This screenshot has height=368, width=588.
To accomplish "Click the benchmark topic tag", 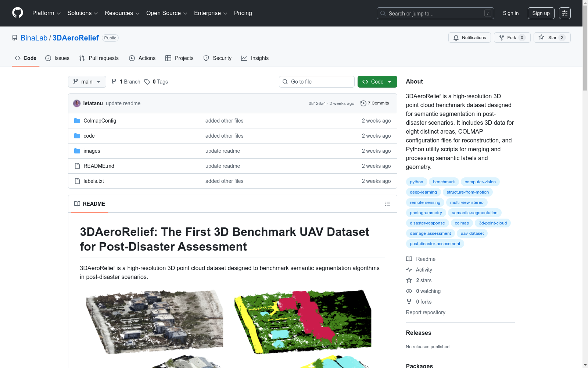I will pos(444,182).
